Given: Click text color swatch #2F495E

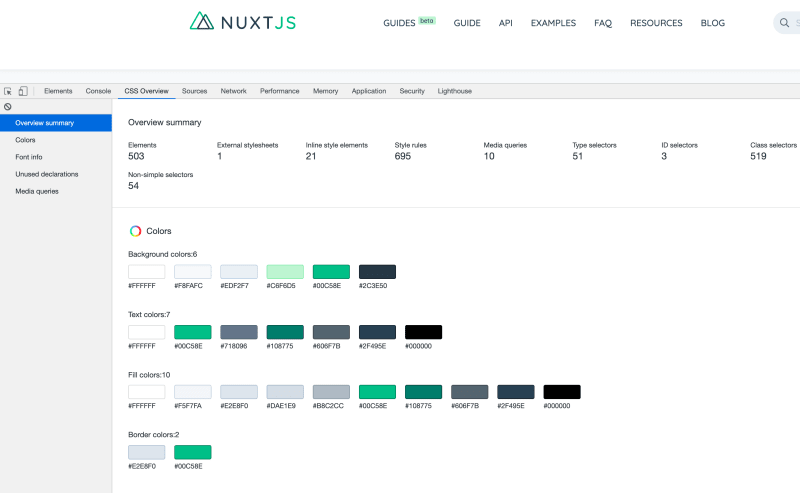Looking at the screenshot, I should [378, 332].
